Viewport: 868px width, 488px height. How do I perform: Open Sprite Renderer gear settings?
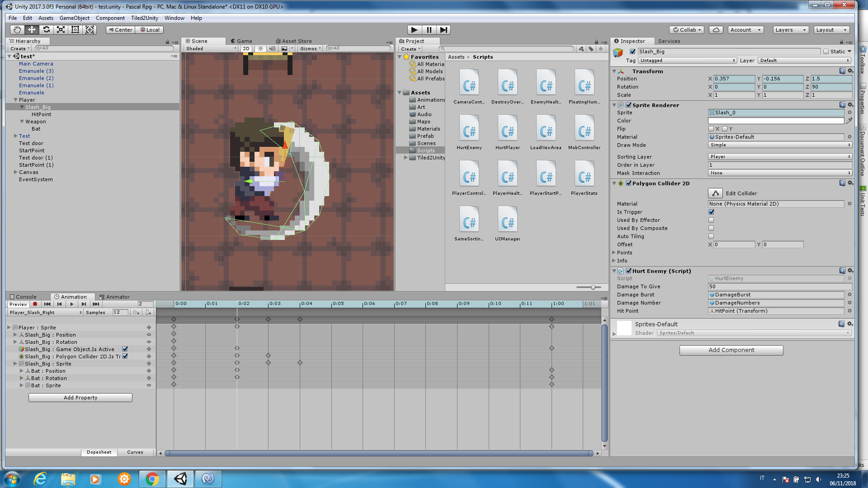[850, 105]
